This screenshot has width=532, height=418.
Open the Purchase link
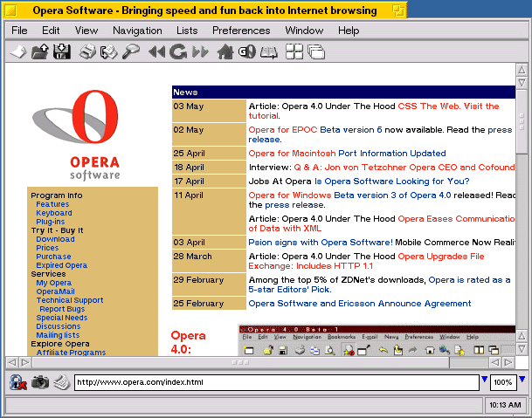click(53, 257)
